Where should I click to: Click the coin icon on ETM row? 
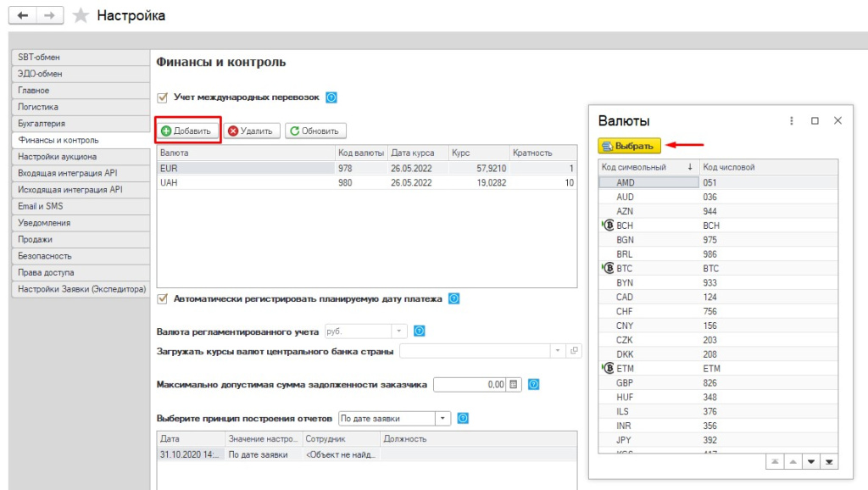pos(609,368)
